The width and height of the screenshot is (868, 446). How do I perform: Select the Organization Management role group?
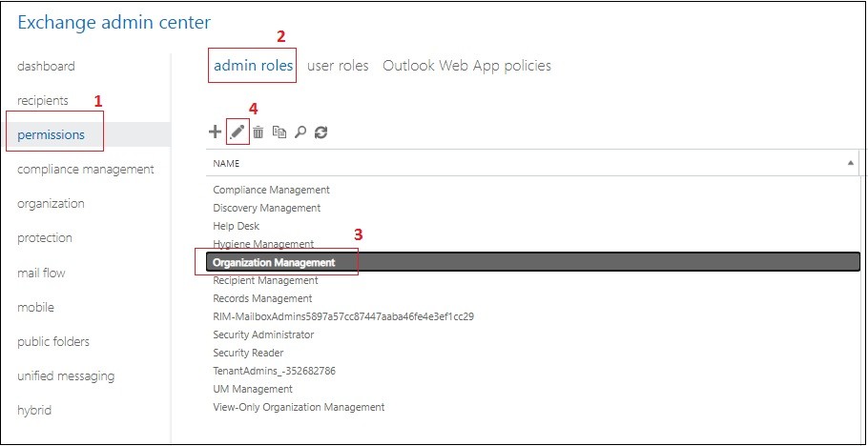[x=275, y=262]
